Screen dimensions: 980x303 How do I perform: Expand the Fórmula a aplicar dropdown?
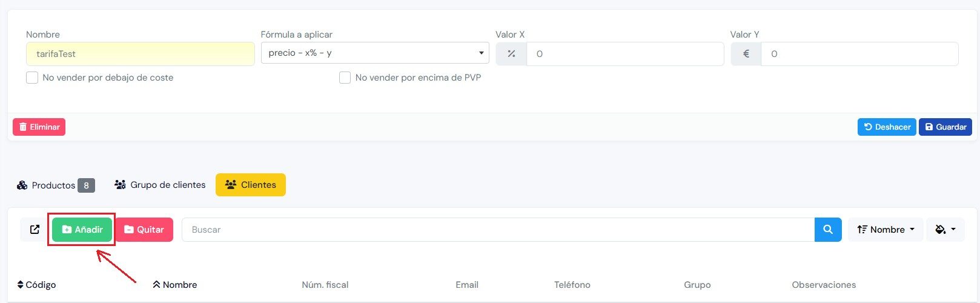click(x=375, y=53)
